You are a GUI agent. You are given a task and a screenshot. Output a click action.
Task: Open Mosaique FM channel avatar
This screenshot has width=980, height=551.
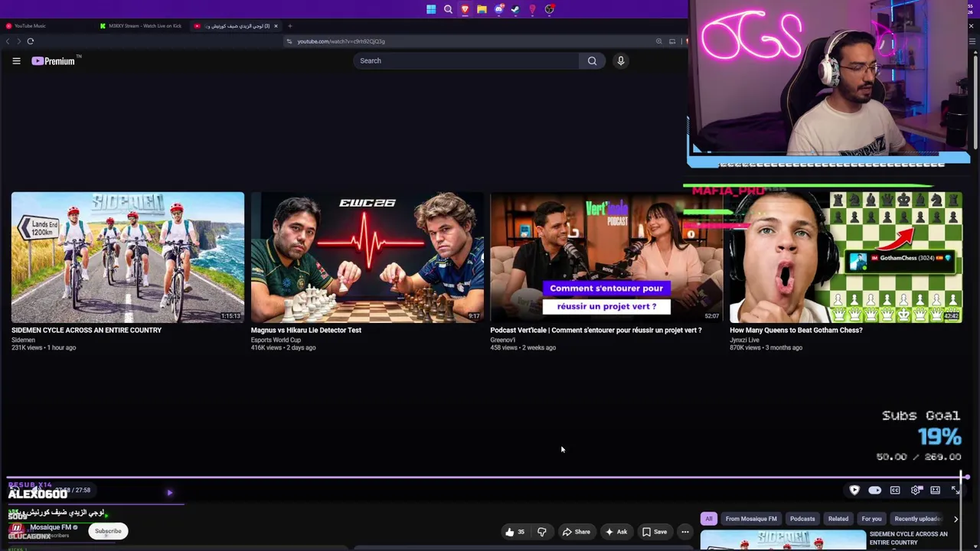16,530
